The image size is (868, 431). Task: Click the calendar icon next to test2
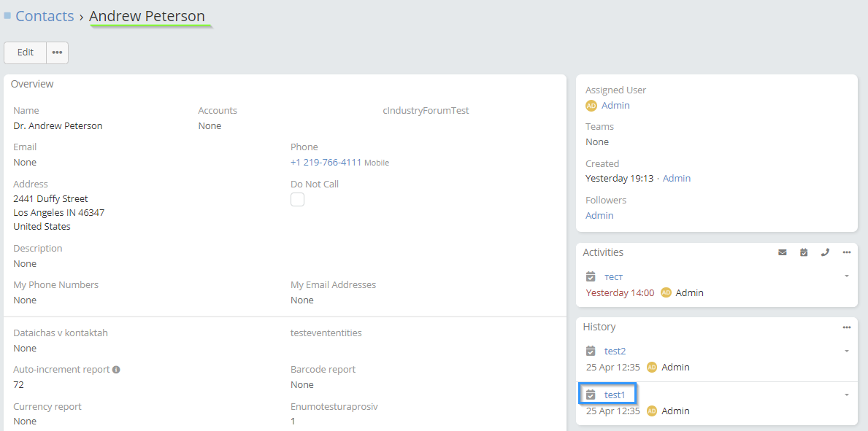591,352
